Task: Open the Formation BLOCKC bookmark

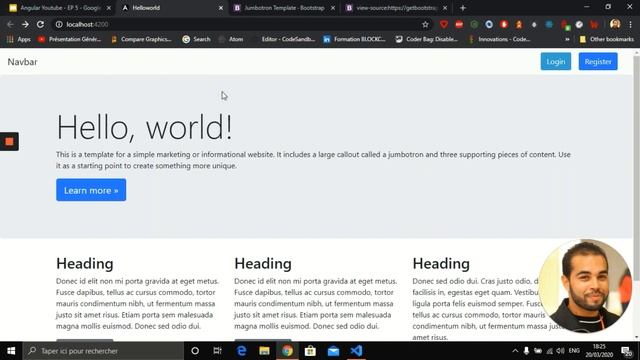Action: [354, 39]
